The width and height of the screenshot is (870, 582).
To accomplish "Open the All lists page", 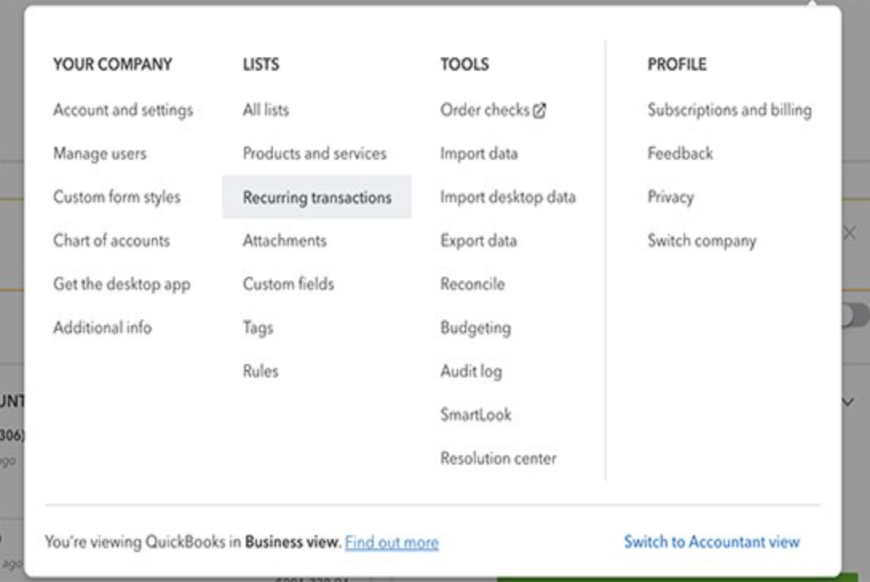I will pyautogui.click(x=266, y=110).
